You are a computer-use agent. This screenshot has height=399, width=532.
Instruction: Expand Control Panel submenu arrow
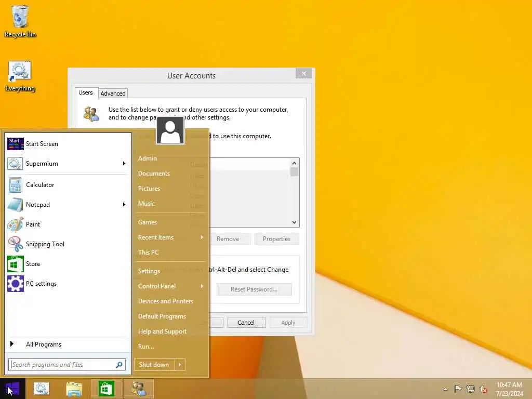202,286
